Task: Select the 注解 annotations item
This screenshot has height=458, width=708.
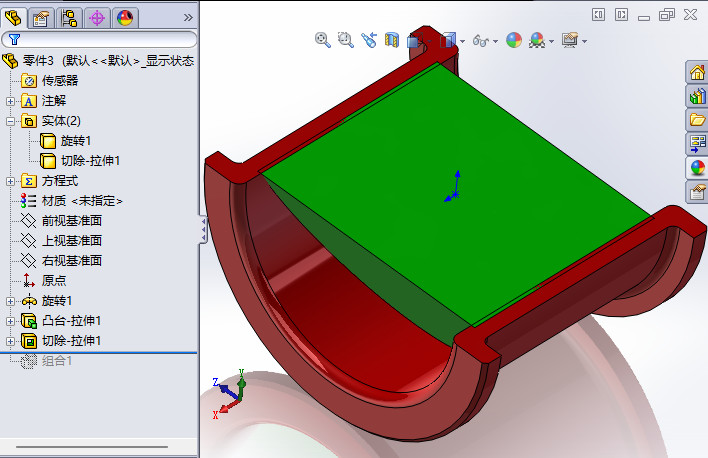Action: point(44,101)
